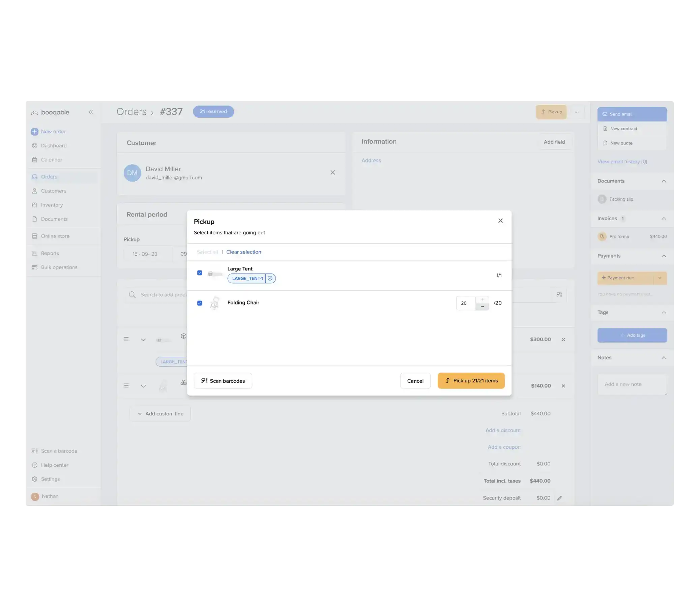Open the Calendar from the sidebar

(52, 160)
